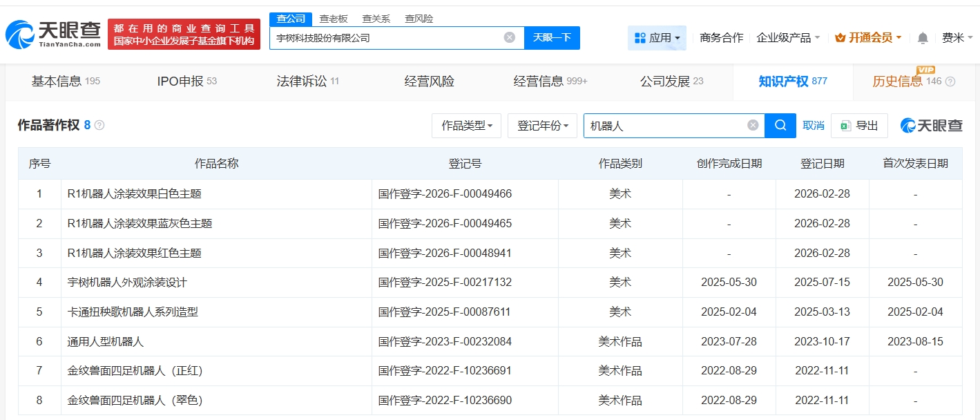Expand the 企业级产品 menu
The image size is (980, 420).
(788, 38)
